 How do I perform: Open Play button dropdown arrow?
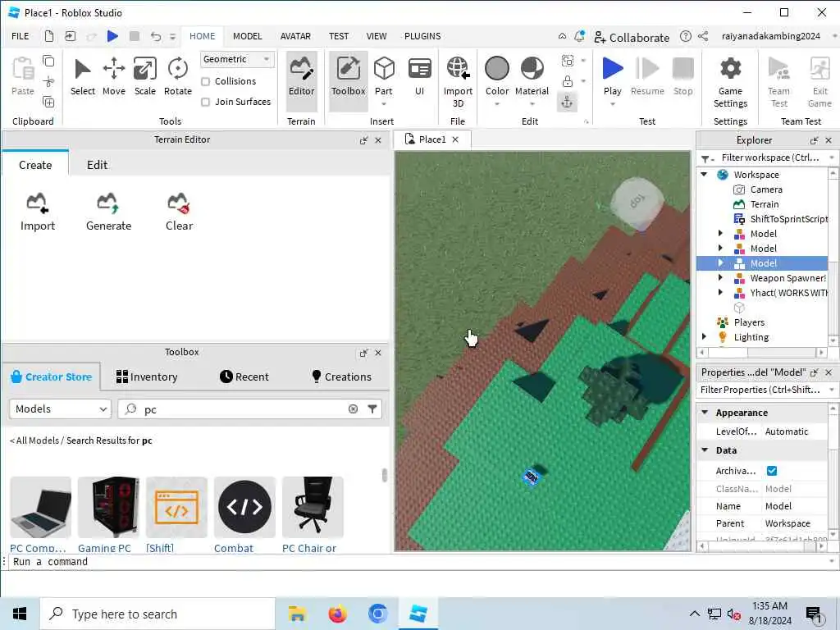tap(612, 104)
